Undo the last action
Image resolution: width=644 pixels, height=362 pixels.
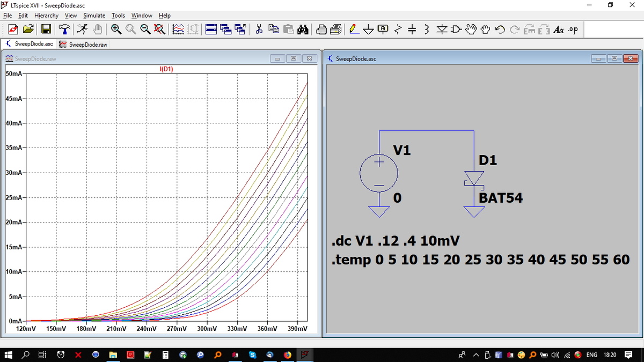[500, 29]
